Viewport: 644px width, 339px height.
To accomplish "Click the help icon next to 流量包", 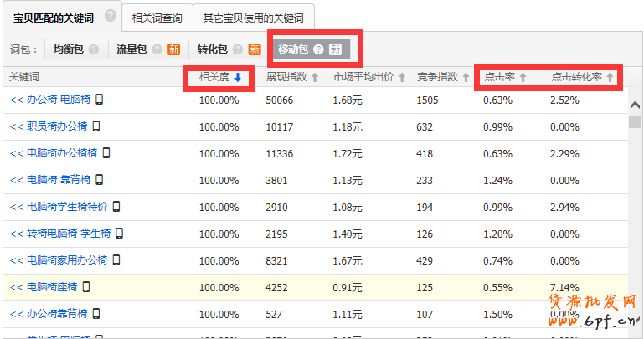I will 157,49.
